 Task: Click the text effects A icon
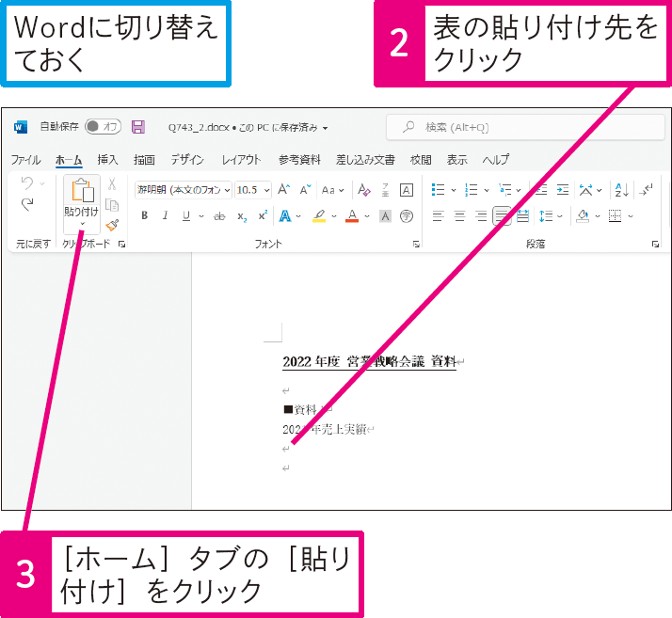(285, 215)
